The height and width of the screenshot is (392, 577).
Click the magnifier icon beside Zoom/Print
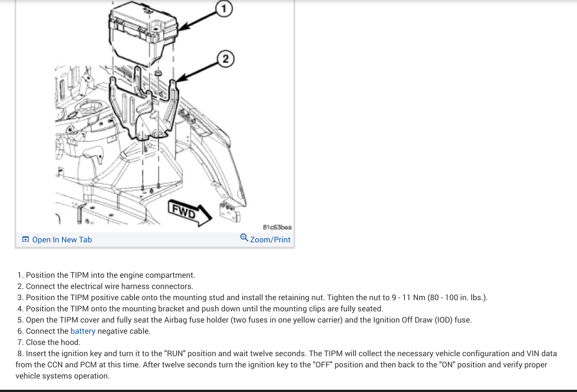coord(244,238)
